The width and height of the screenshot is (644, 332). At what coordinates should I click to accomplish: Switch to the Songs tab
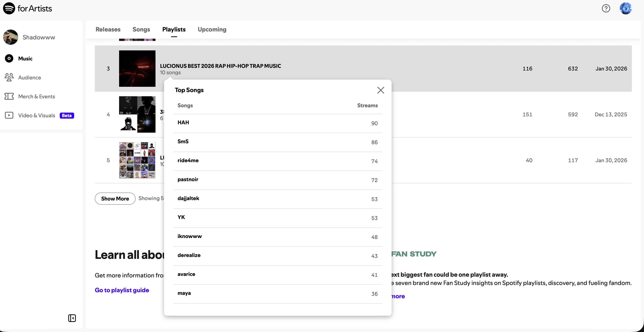point(141,30)
